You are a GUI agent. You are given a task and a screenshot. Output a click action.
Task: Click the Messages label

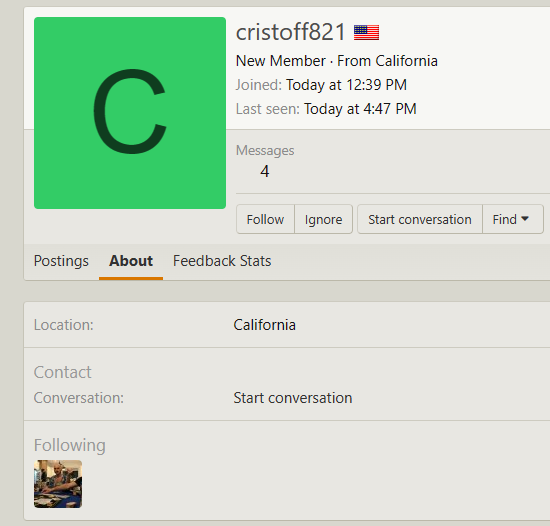click(x=265, y=150)
